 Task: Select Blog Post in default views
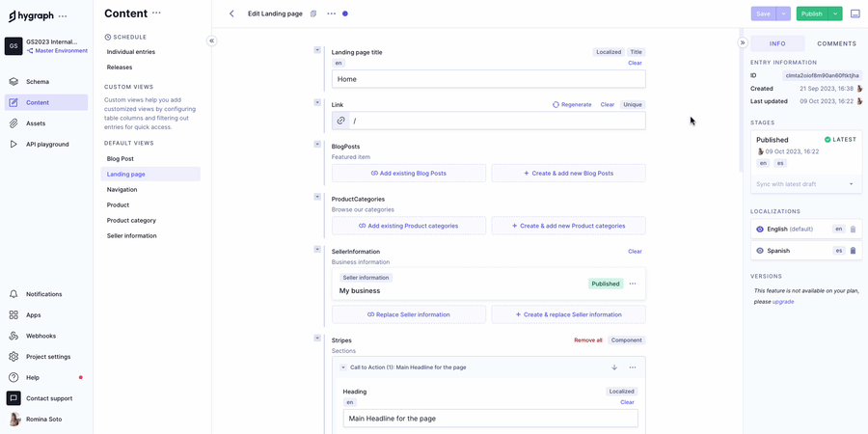click(121, 158)
